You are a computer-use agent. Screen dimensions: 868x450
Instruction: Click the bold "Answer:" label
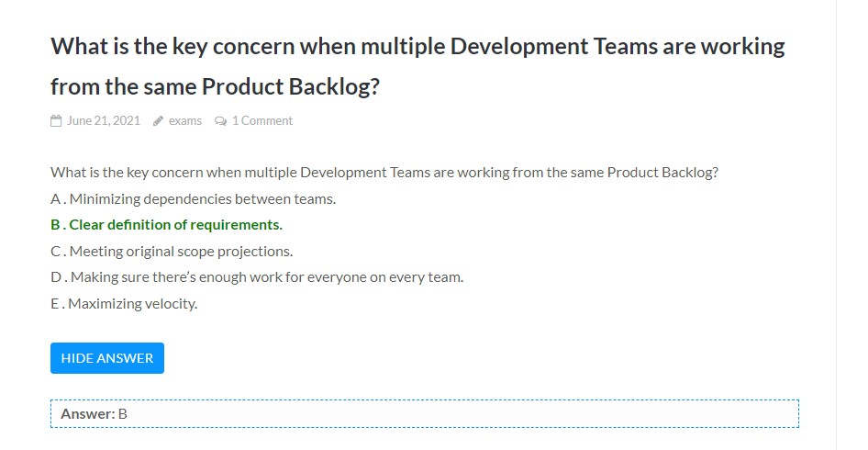(x=88, y=413)
